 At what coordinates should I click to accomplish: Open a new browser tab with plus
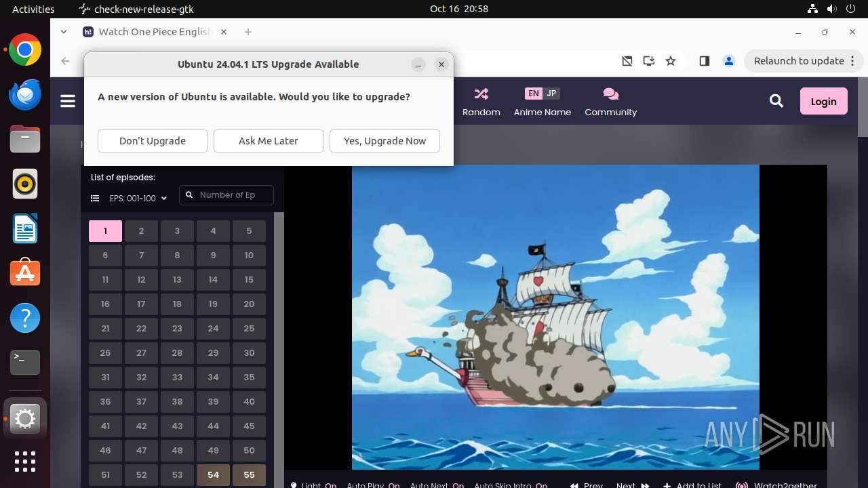click(248, 32)
